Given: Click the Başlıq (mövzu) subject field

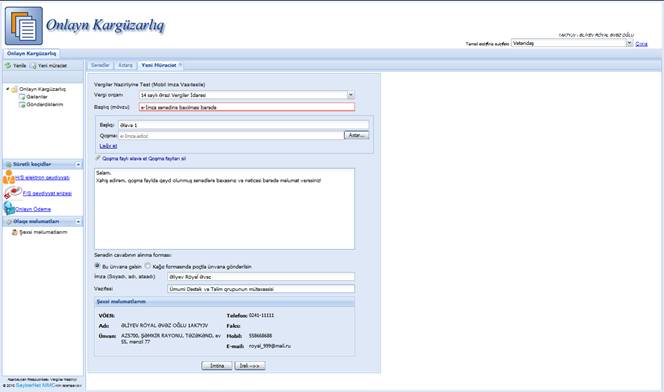Looking at the screenshot, I should (247, 108).
